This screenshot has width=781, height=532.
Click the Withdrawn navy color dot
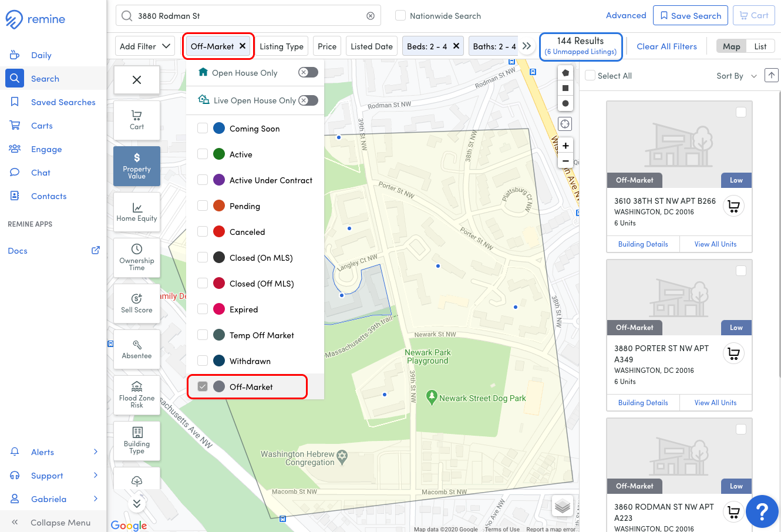coord(219,361)
